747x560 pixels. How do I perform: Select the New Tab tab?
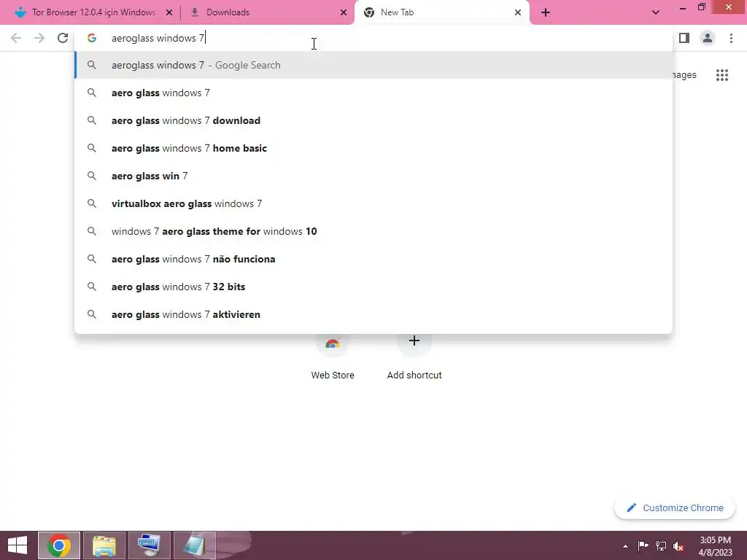point(442,12)
